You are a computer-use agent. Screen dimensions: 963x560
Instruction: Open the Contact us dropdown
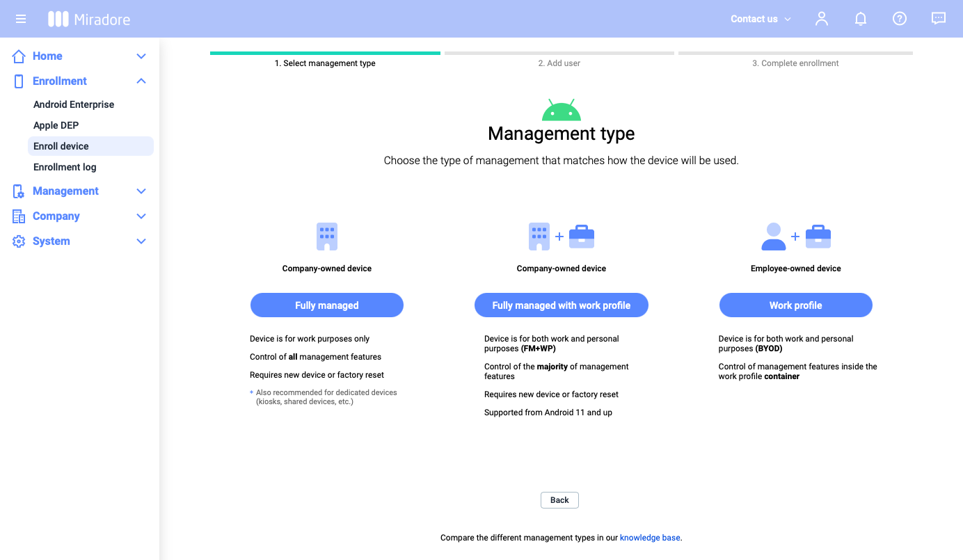coord(760,19)
